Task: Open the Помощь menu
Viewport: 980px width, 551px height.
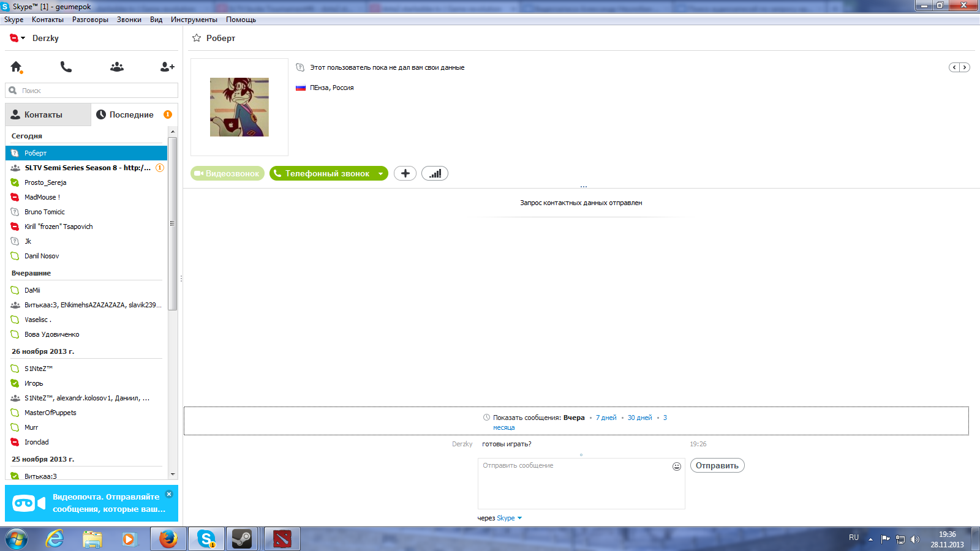Action: tap(241, 20)
